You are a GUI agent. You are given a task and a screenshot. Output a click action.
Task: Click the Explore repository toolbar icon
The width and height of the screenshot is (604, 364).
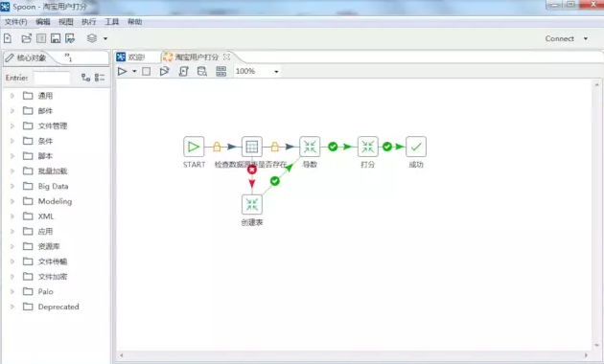41,38
